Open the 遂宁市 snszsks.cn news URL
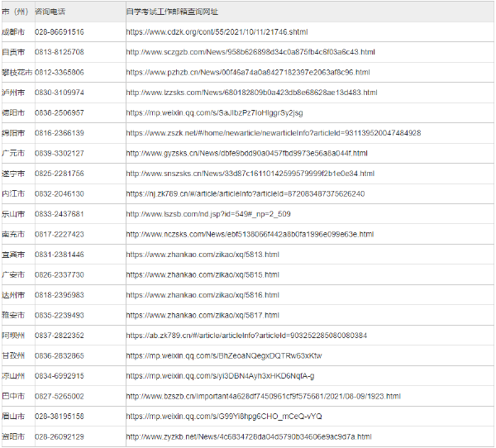The height and width of the screenshot is (448, 496). pos(250,174)
